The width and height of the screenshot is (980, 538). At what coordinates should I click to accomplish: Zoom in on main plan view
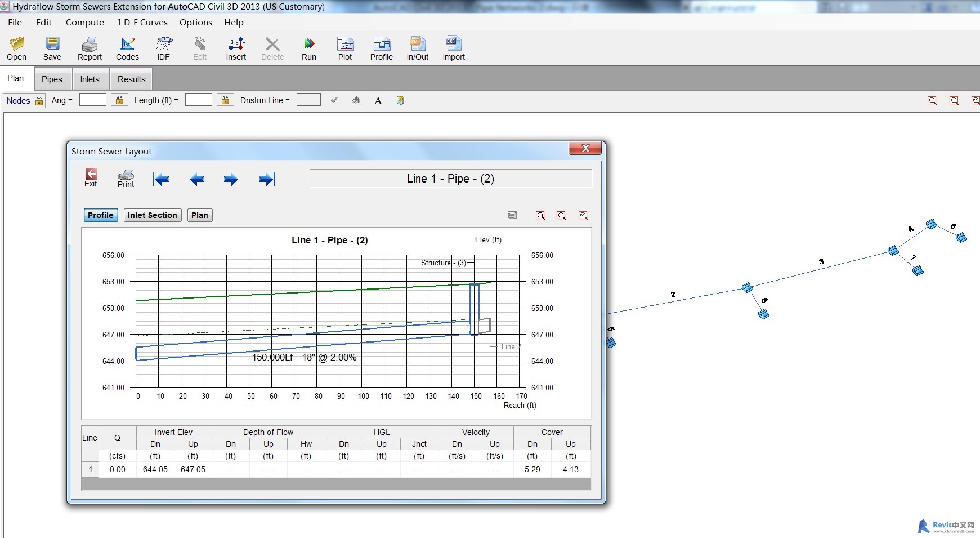point(932,100)
